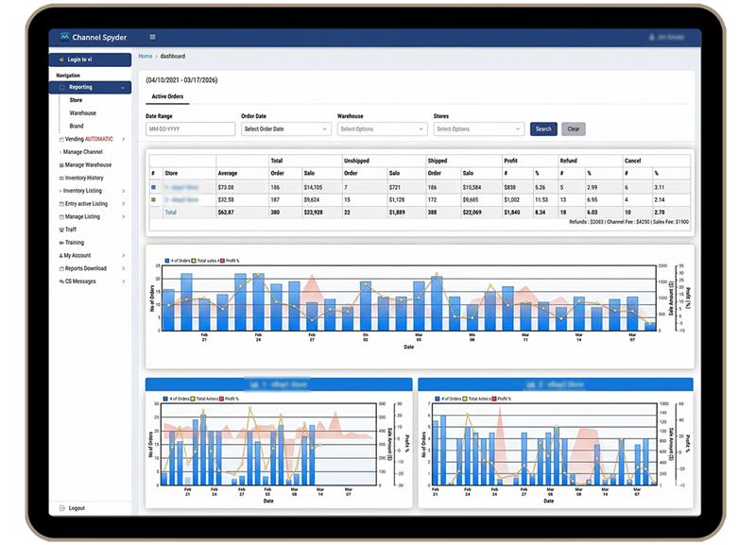Screen dimensions: 756x545
Task: Click the blue store color square in table
Action: point(152,185)
